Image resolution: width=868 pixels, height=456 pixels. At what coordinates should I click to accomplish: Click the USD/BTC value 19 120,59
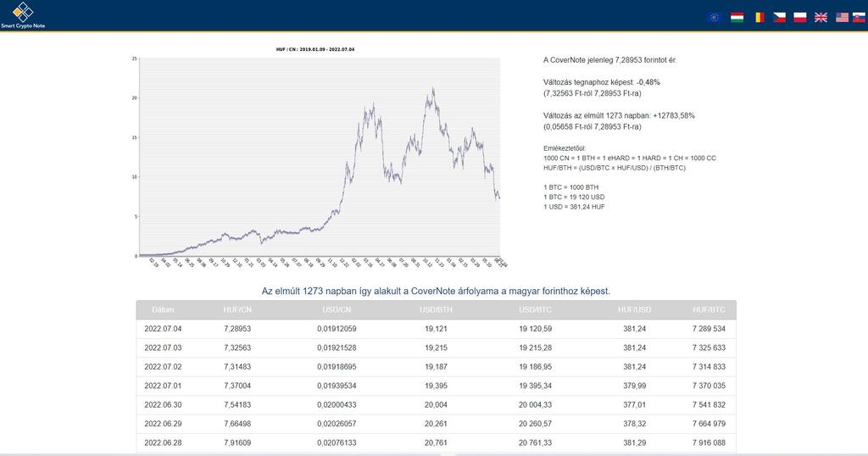tap(536, 329)
